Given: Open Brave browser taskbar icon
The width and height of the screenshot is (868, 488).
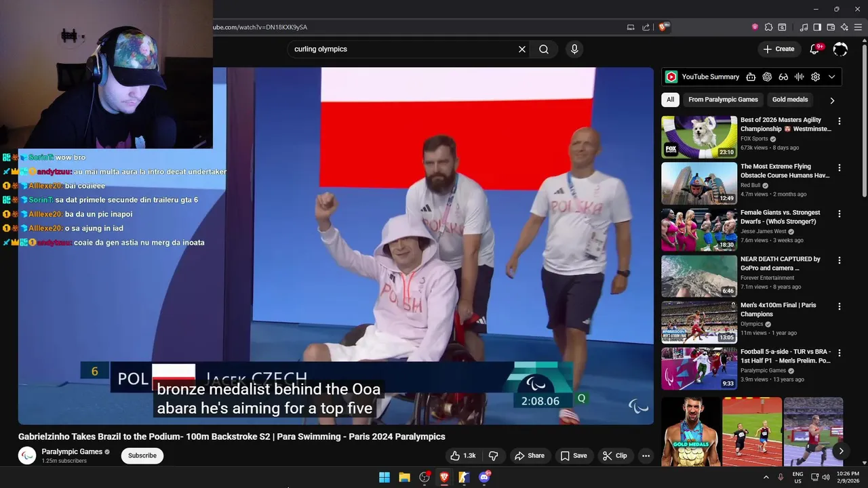Looking at the screenshot, I should coord(444,477).
